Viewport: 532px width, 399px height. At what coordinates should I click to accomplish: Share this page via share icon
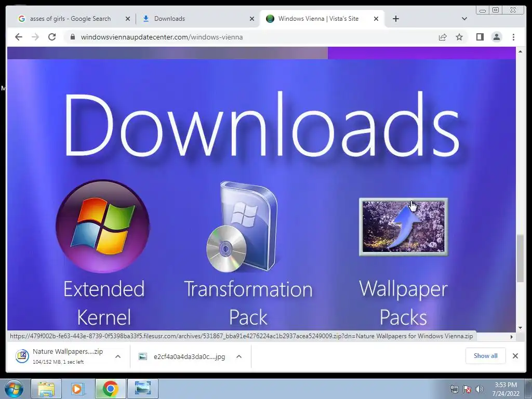tap(443, 37)
